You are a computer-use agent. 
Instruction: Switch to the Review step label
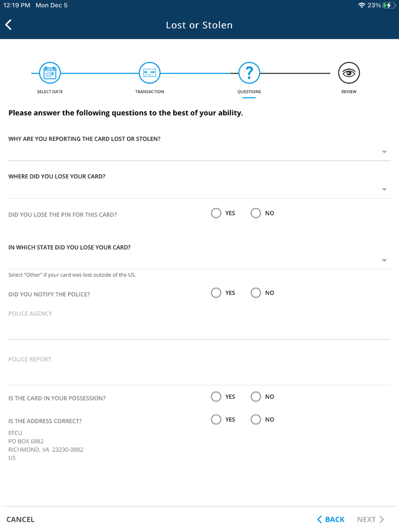pos(349,92)
